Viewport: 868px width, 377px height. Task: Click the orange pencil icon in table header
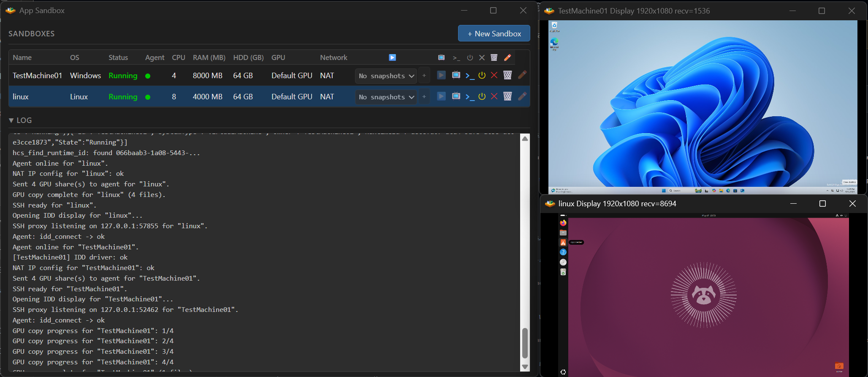507,57
